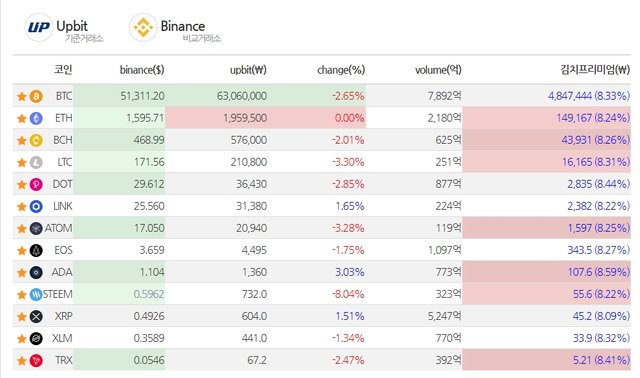The height and width of the screenshot is (378, 640).
Task: Click BTC Binance price 51,311.20
Action: pos(142,96)
